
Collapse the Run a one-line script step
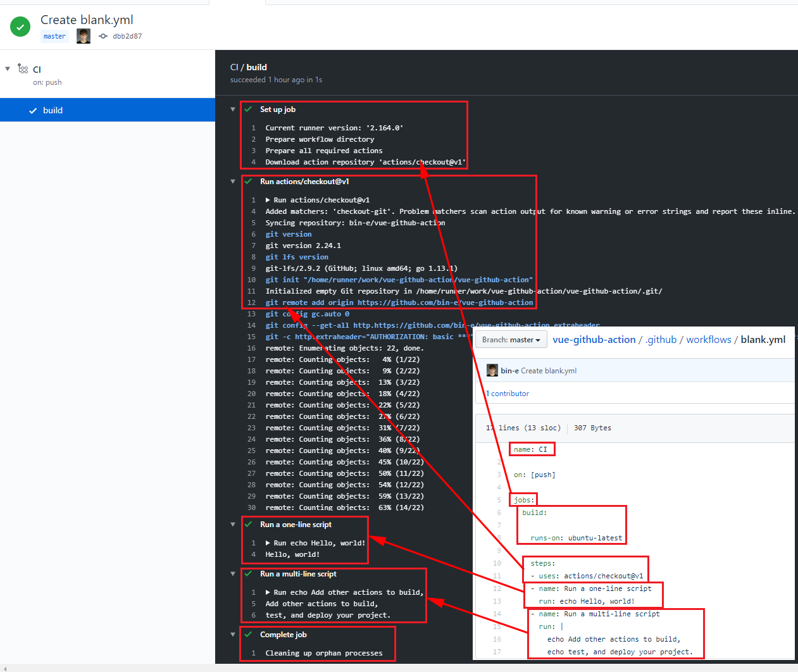point(233,525)
